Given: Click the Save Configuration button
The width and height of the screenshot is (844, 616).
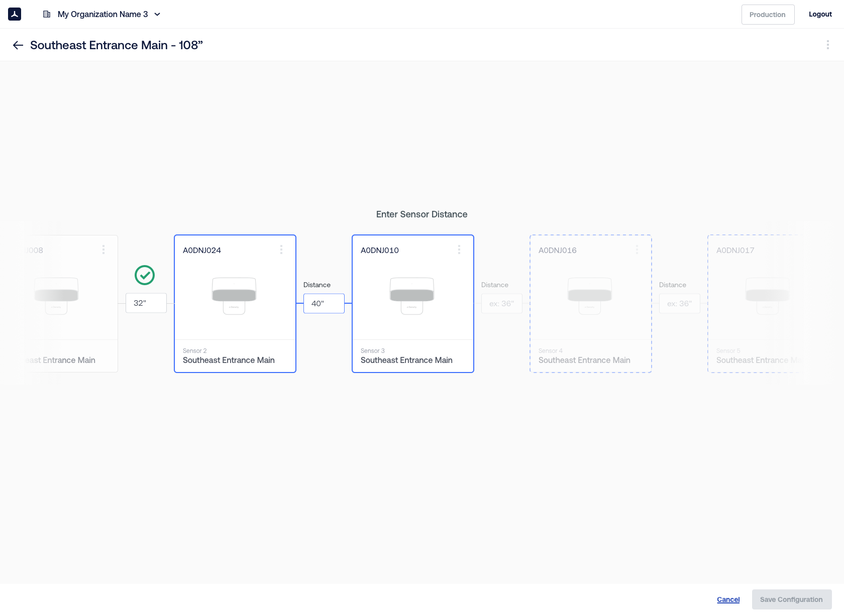Looking at the screenshot, I should pos(791,599).
